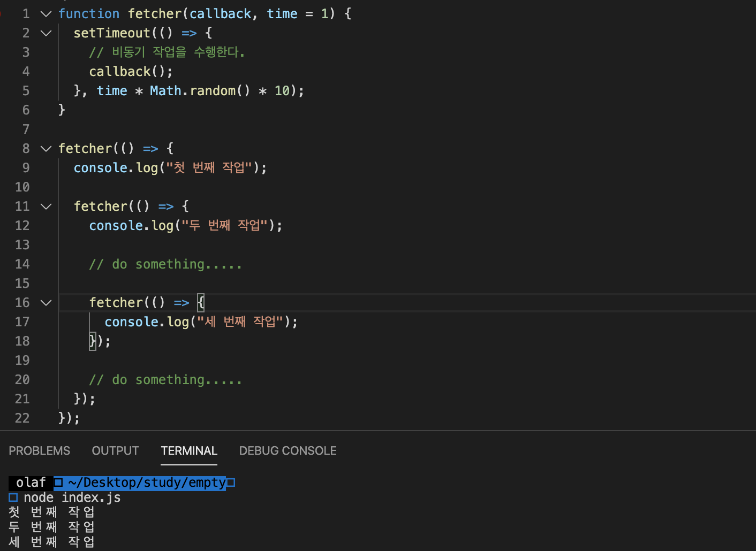Click line number 13 in the gutter
The height and width of the screenshot is (551, 756).
(22, 245)
